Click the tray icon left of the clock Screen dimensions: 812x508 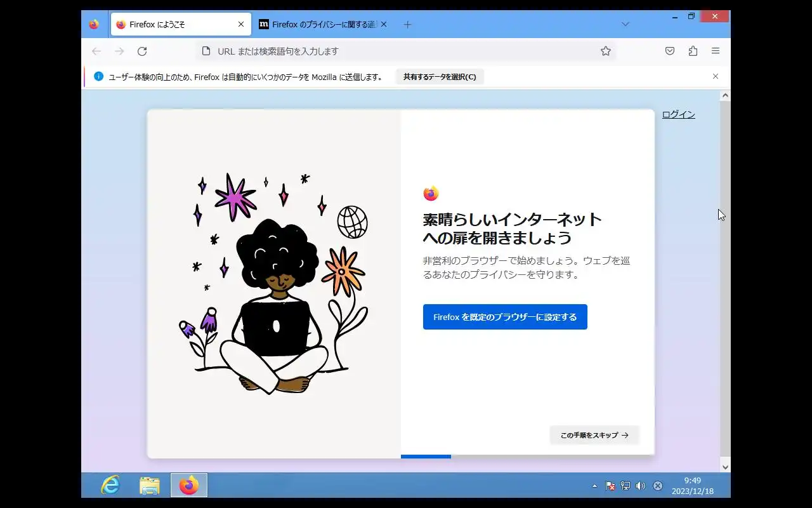click(658, 486)
